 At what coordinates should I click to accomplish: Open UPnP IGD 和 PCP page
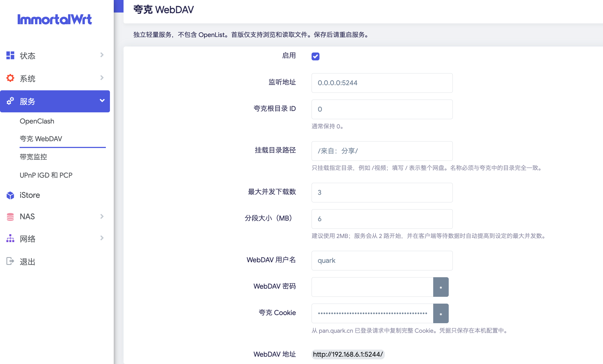pos(46,175)
